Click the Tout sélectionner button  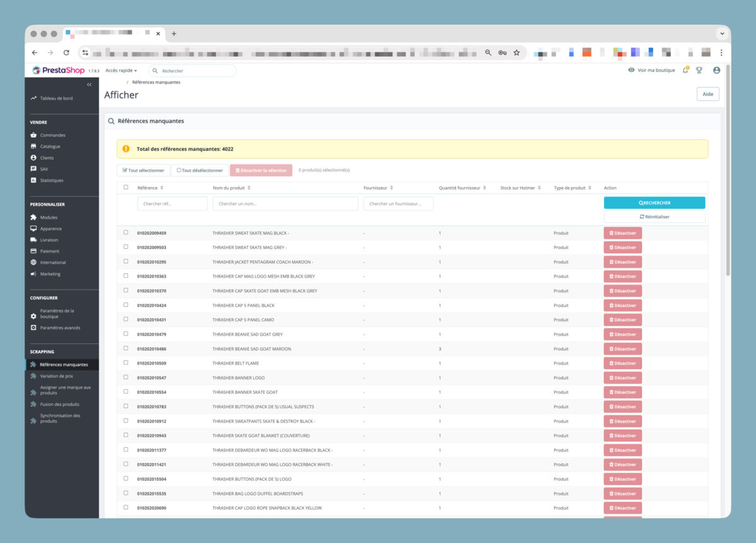tap(143, 170)
